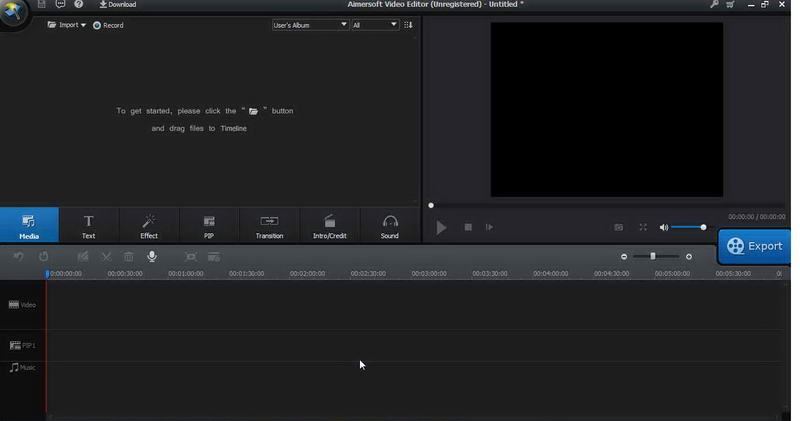This screenshot has width=800, height=421.
Task: Open the feedback chat bubble icon
Action: point(60,4)
